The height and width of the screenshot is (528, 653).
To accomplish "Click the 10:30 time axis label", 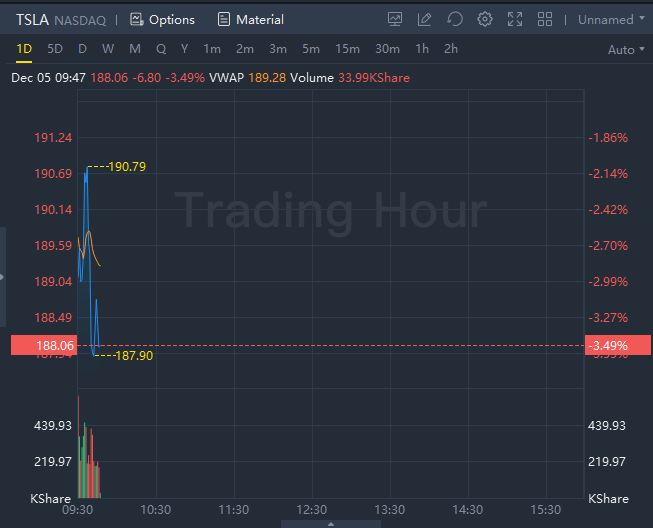I will 156,510.
